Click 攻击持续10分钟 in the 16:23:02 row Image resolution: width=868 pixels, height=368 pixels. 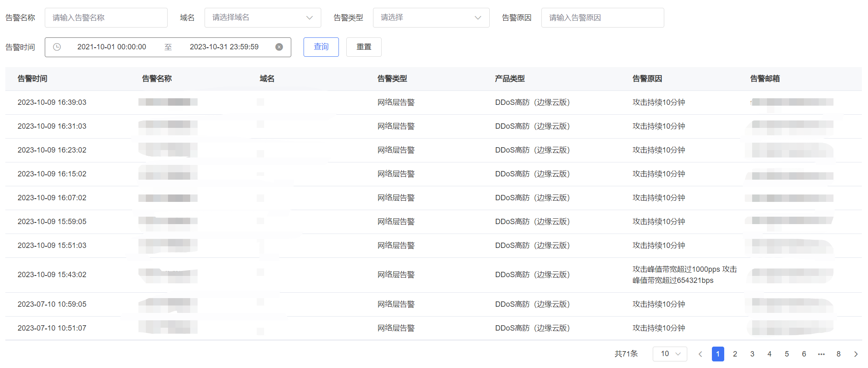[x=659, y=150]
